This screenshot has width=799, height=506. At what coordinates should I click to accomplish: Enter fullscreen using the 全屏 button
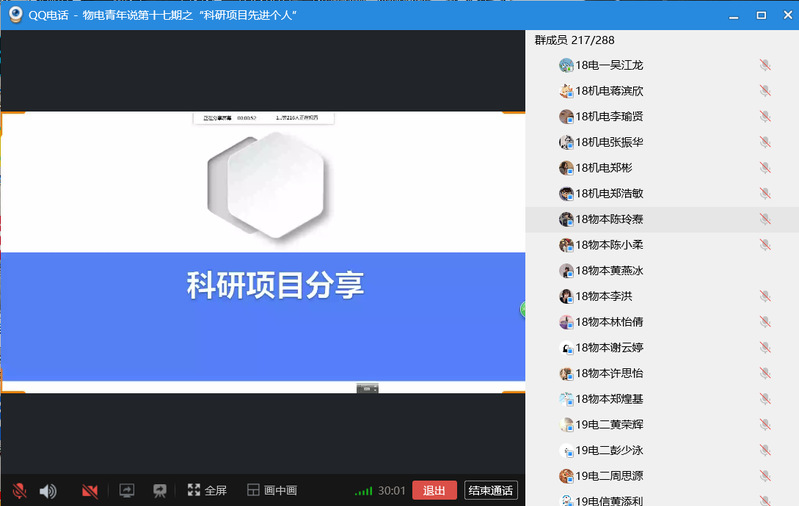pos(207,491)
